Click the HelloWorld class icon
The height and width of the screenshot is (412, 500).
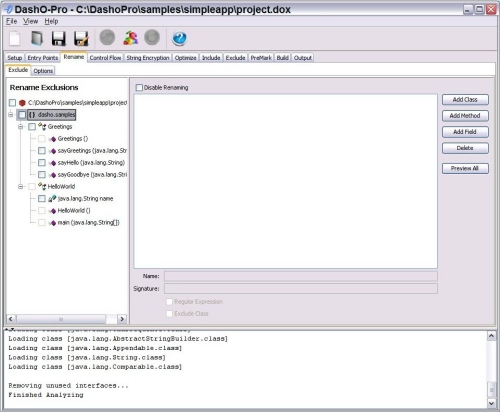point(42,187)
